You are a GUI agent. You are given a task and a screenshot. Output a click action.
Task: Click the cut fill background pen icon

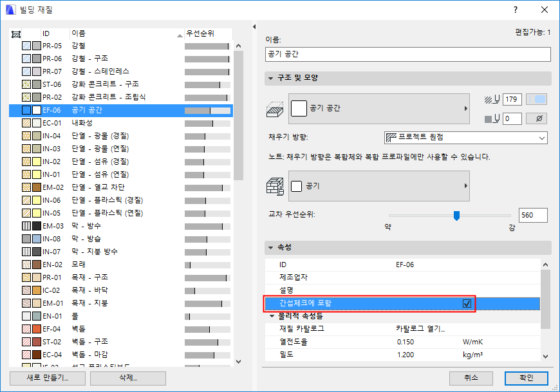(x=492, y=118)
